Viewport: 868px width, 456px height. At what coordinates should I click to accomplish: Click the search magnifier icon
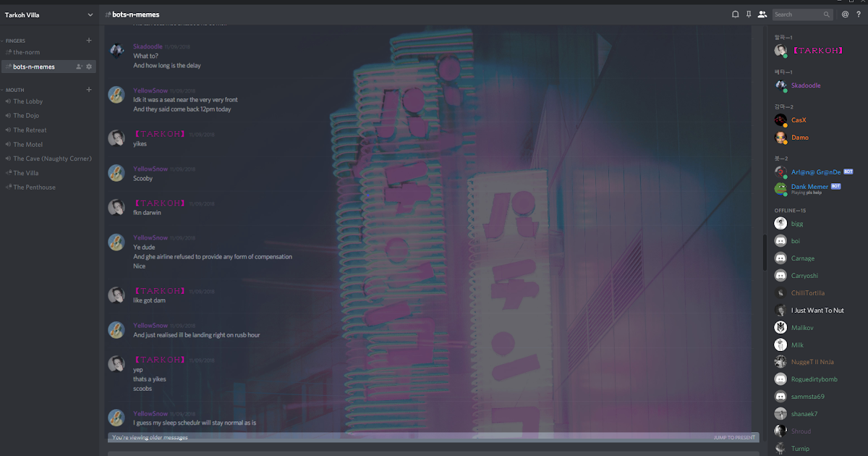[826, 14]
